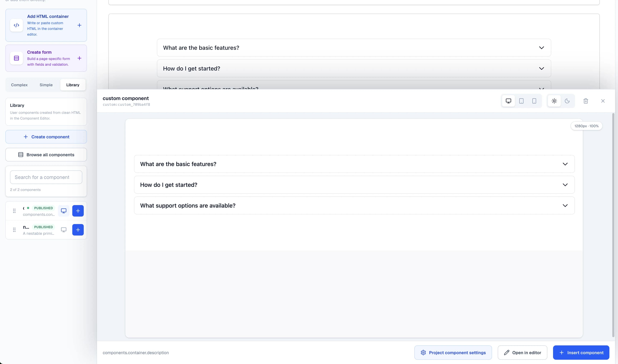Screen dimensions: 618x364
Task: Click the PUBLISHED badge on components.con... row
Action: point(43,208)
